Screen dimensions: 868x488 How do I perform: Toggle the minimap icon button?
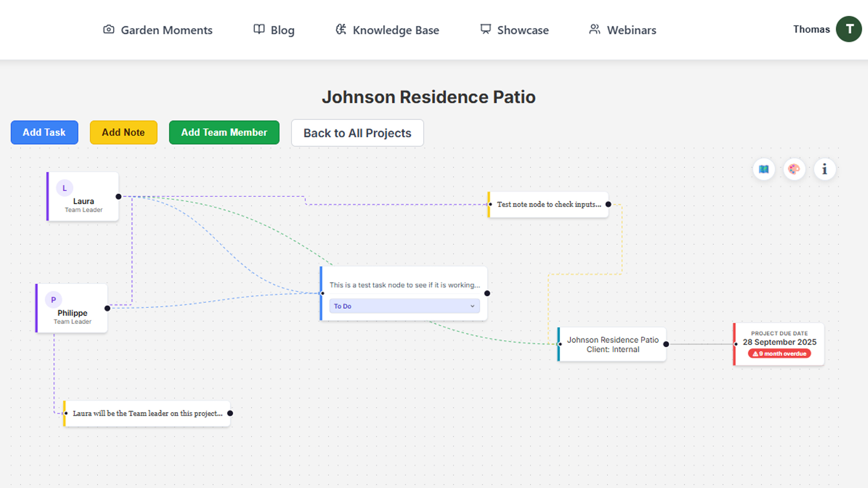764,169
